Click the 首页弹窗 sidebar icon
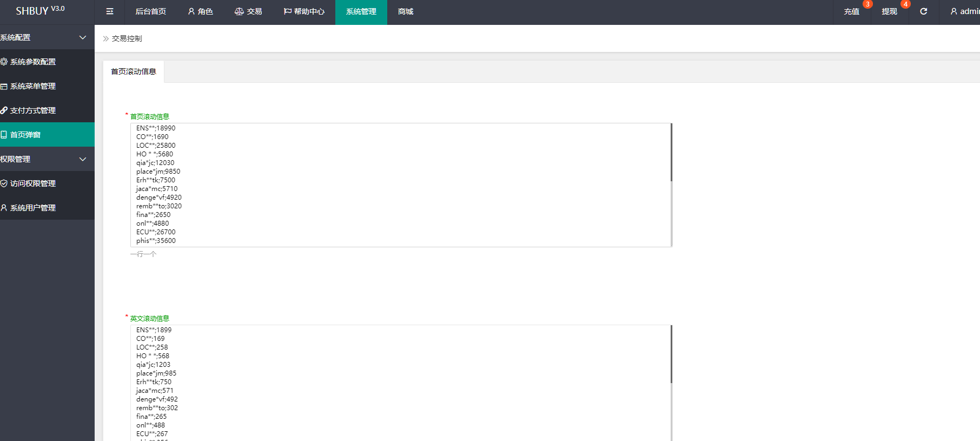 pos(4,135)
